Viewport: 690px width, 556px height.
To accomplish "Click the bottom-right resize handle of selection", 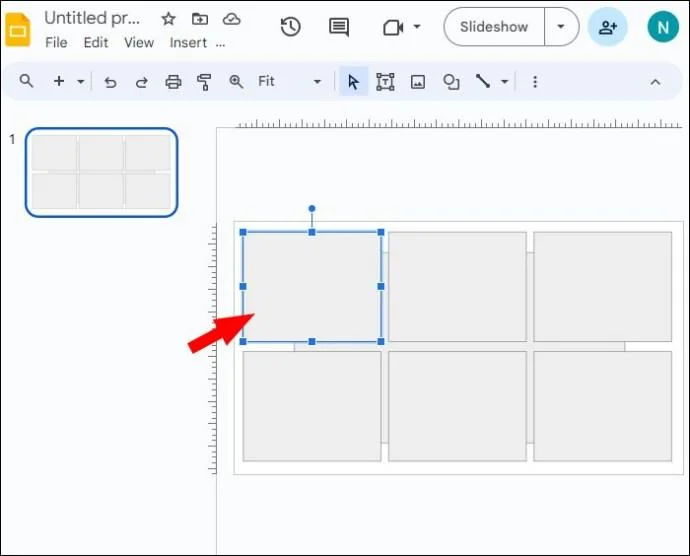I will pos(381,342).
